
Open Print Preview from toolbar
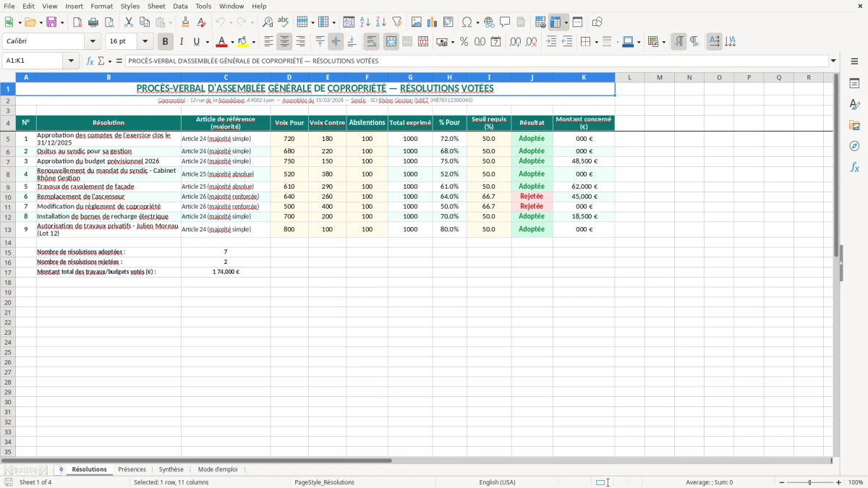pyautogui.click(x=109, y=22)
